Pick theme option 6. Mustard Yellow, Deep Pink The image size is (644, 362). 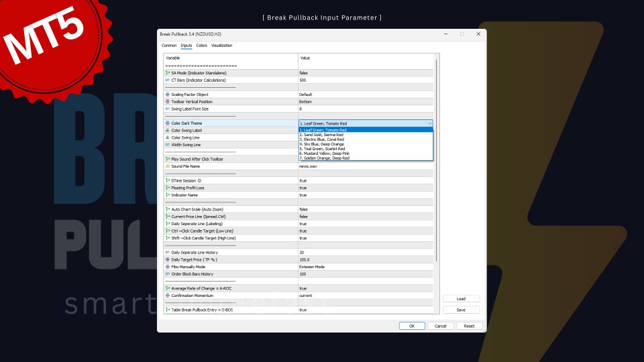click(366, 153)
